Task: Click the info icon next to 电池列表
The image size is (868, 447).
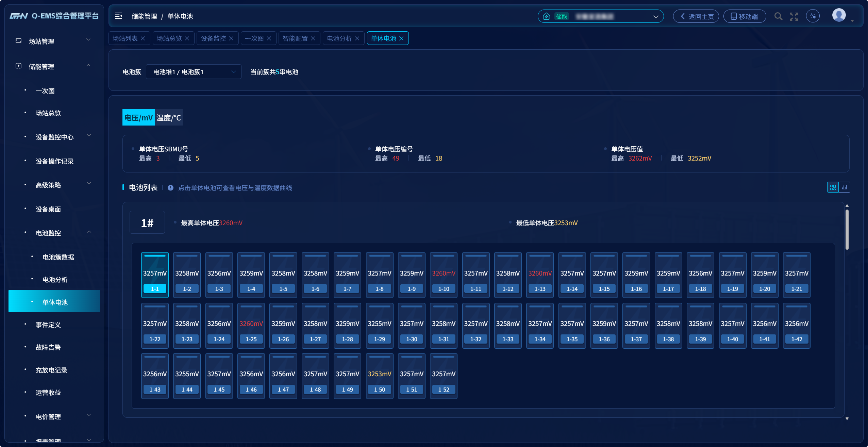Action: (170, 187)
